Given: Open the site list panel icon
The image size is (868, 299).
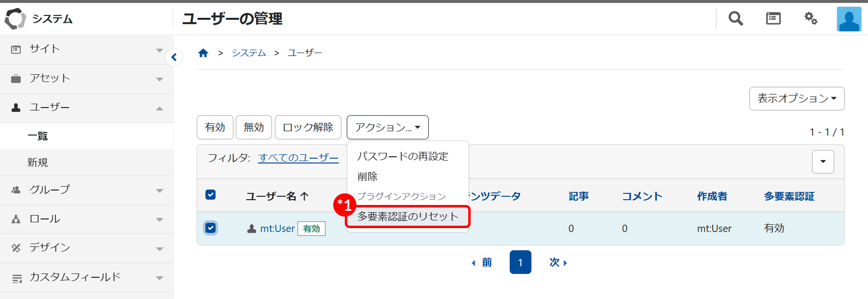Looking at the screenshot, I should (x=773, y=18).
